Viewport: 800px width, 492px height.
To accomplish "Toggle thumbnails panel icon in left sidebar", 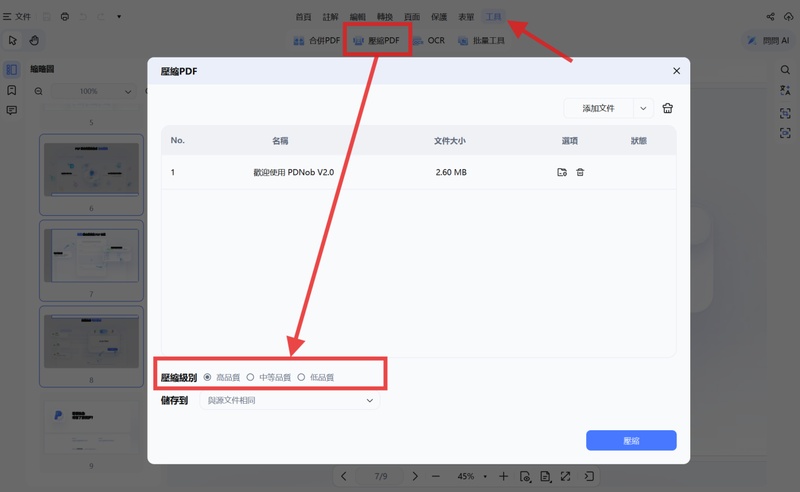I will (12, 69).
